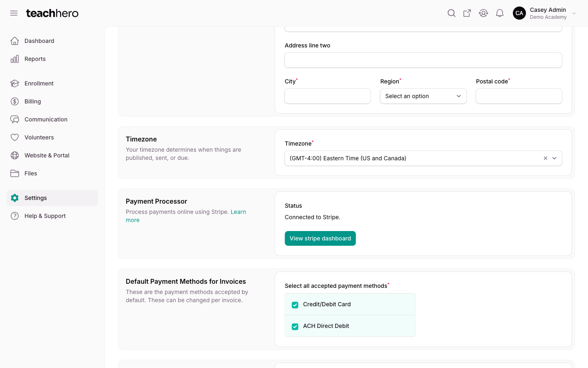Click the Enrollment graduation cap icon
This screenshot has height=368, width=588.
pyautogui.click(x=15, y=83)
